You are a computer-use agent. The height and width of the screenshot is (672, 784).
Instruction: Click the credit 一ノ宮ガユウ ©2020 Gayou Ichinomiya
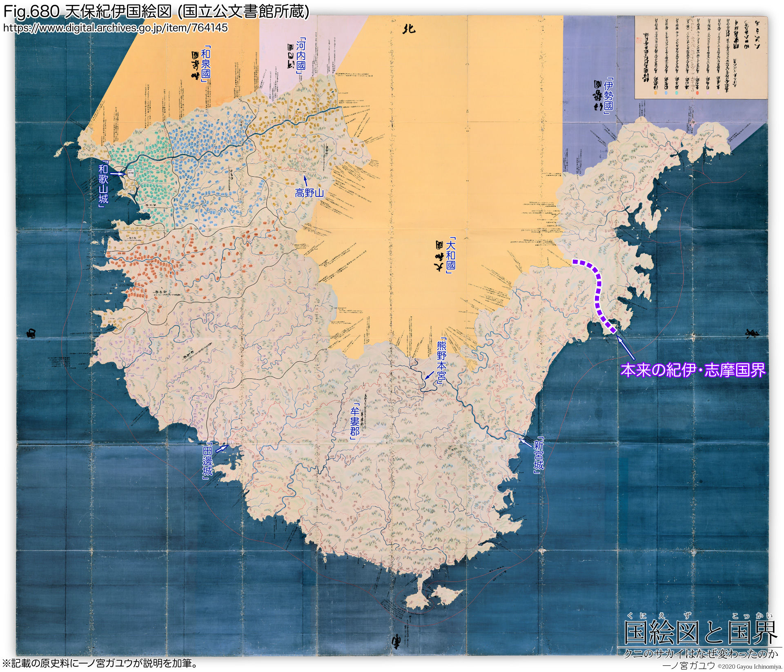click(x=722, y=666)
